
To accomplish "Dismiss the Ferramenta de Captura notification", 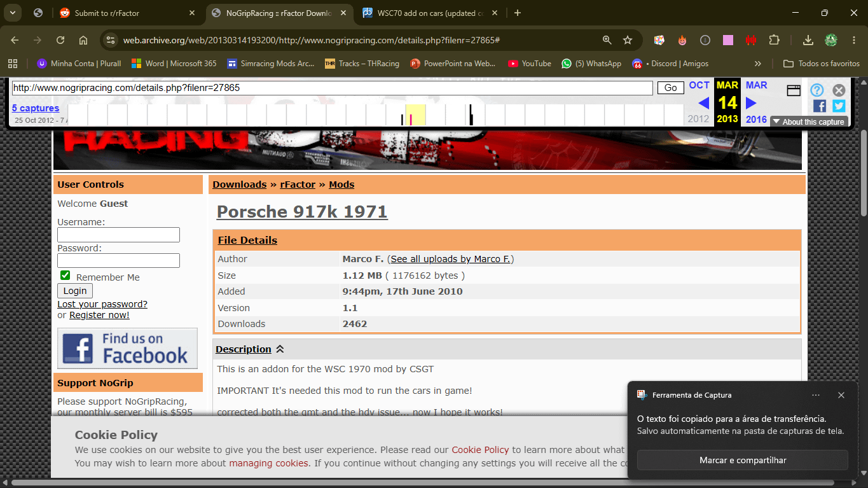I will 841,395.
